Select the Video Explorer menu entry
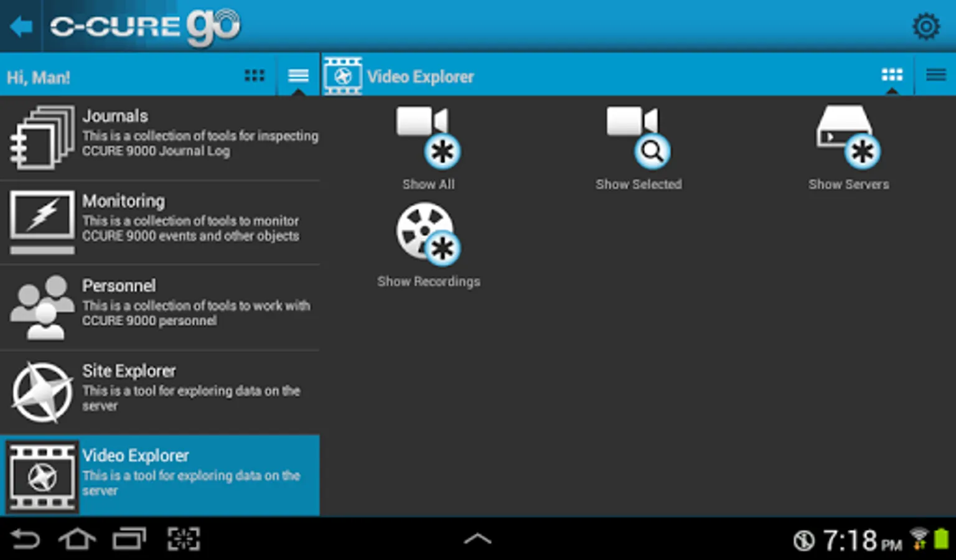956x560 pixels. point(160,476)
